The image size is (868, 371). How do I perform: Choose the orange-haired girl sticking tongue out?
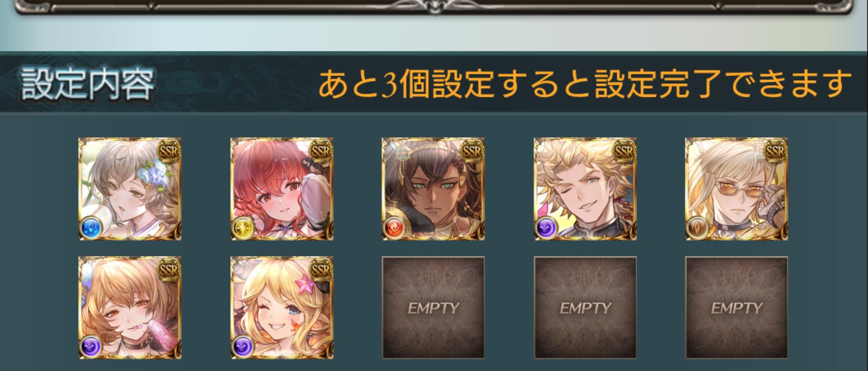coord(130,308)
